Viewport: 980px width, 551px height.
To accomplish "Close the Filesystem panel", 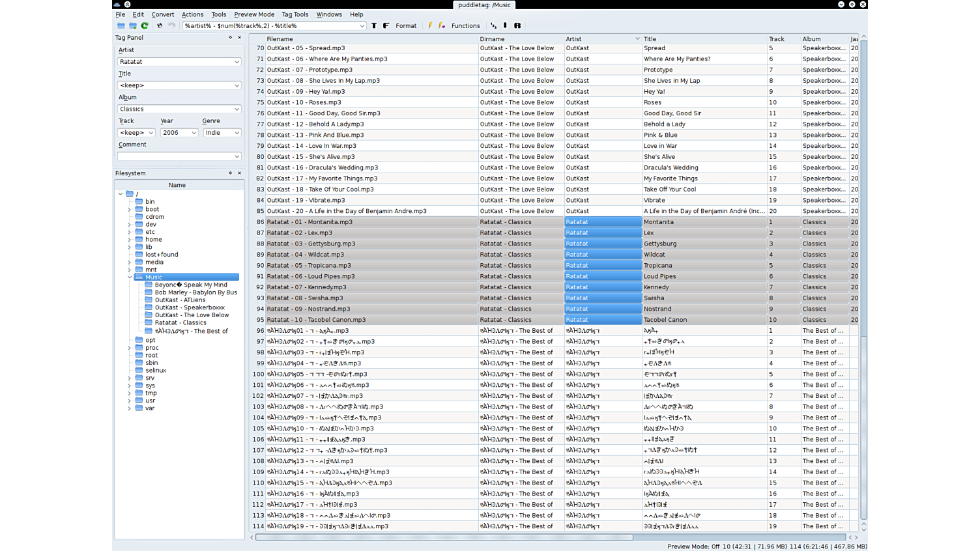I will pos(239,173).
